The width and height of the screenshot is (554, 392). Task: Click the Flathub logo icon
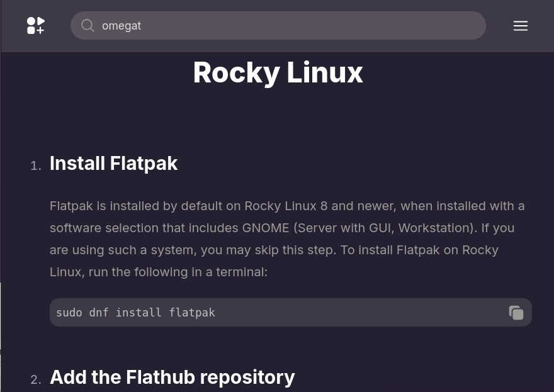(x=36, y=26)
